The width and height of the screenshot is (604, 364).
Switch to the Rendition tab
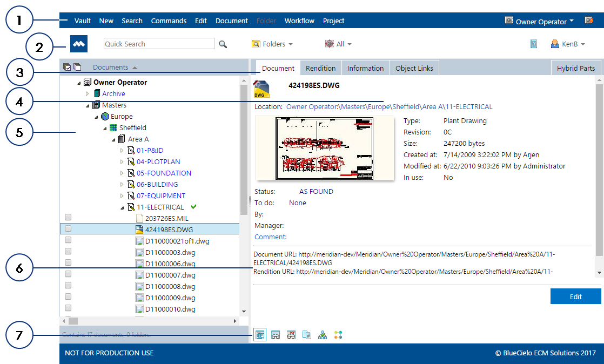pos(320,68)
